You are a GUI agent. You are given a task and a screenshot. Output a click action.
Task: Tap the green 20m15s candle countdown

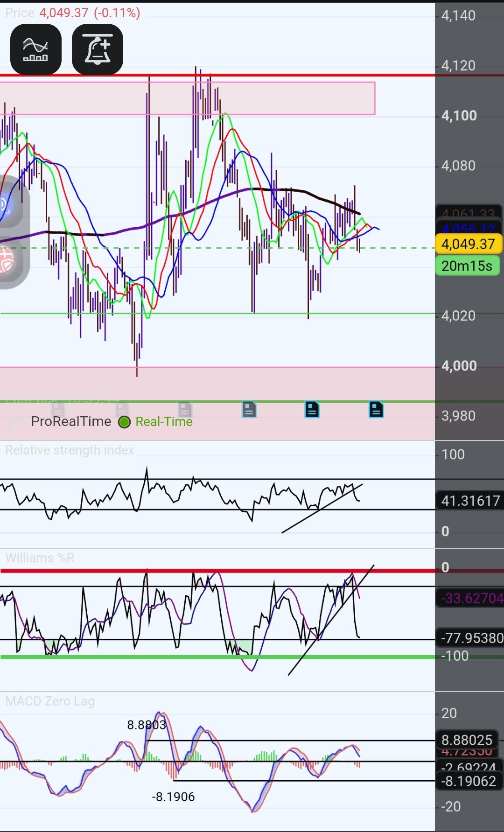coord(467,266)
